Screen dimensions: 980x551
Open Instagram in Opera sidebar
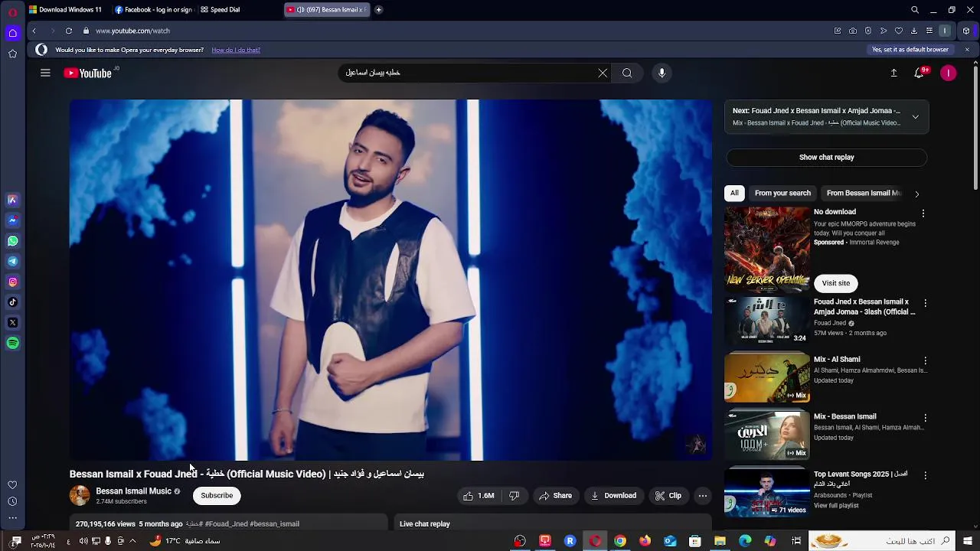[x=12, y=282]
